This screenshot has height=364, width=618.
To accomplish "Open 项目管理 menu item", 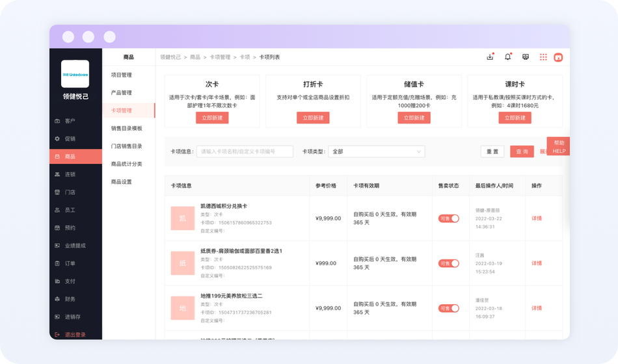I will tap(122, 75).
